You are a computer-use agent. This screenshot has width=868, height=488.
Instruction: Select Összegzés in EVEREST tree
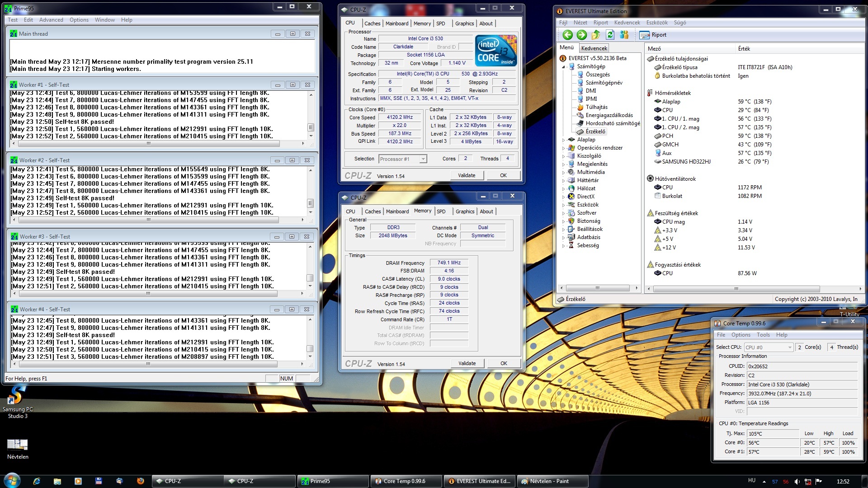click(598, 75)
